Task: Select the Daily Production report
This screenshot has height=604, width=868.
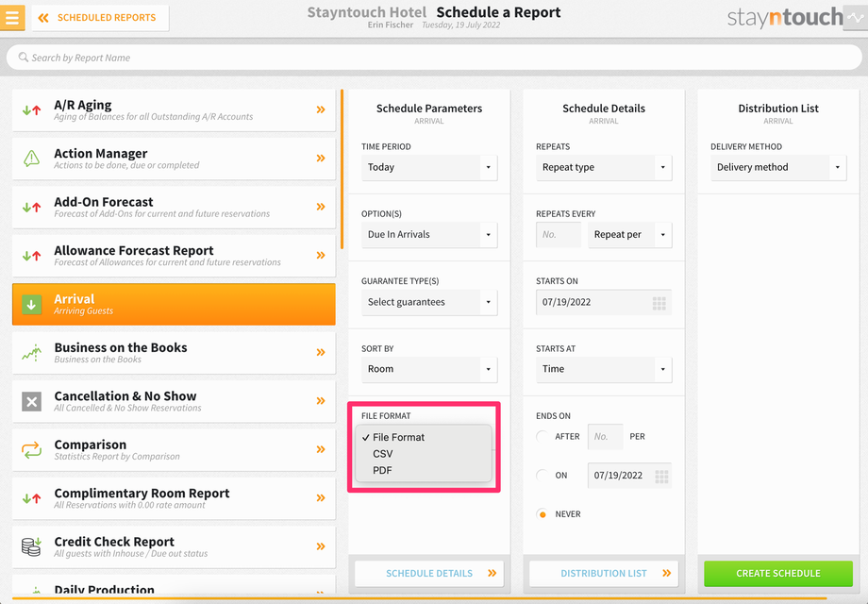Action: [x=174, y=585]
